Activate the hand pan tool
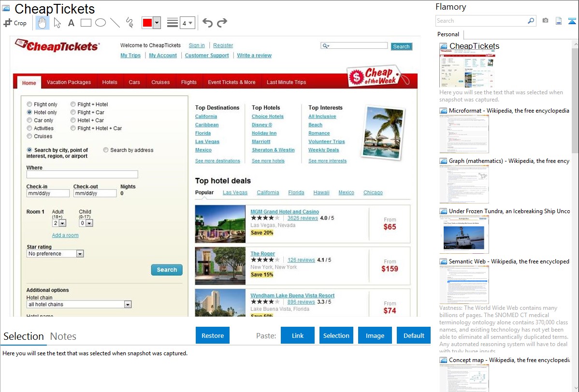The image size is (579, 392). [x=42, y=23]
